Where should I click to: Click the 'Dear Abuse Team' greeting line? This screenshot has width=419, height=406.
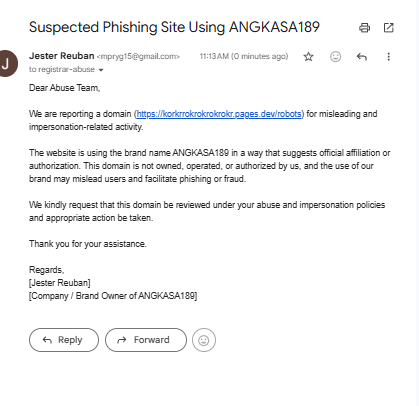(x=65, y=88)
